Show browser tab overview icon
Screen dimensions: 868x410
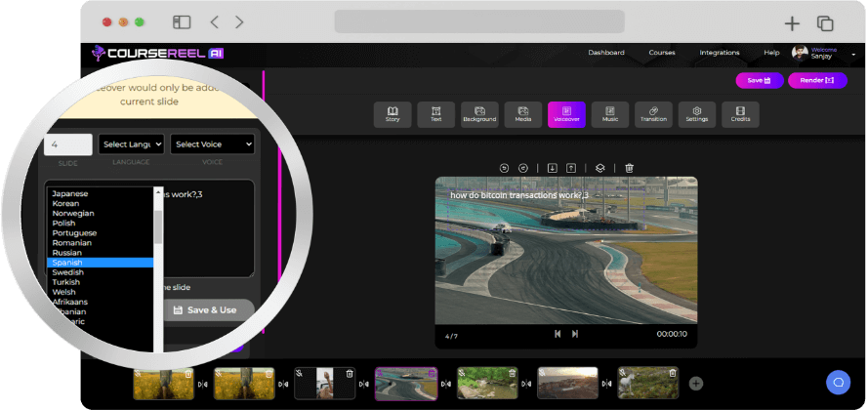coord(825,23)
